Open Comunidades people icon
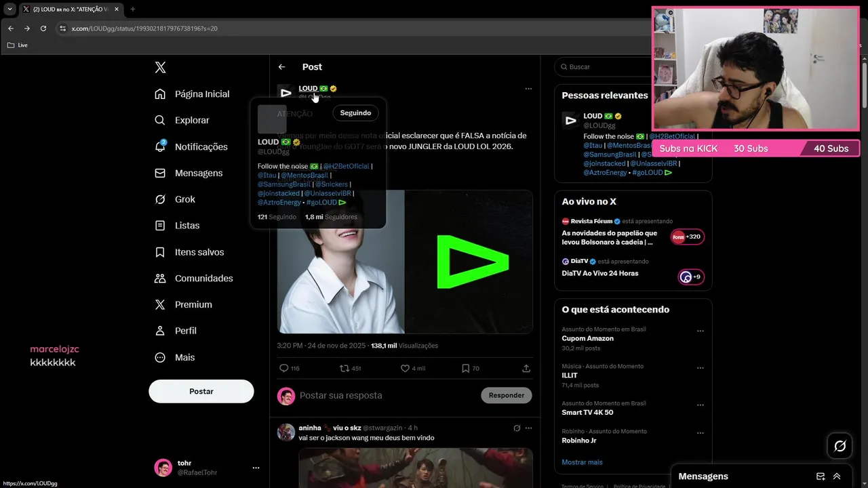 click(x=160, y=278)
